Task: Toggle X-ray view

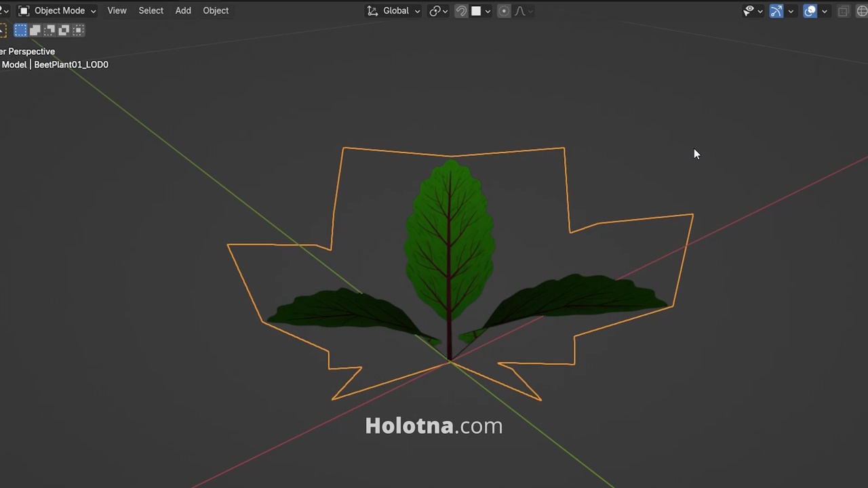Action: pyautogui.click(x=843, y=11)
